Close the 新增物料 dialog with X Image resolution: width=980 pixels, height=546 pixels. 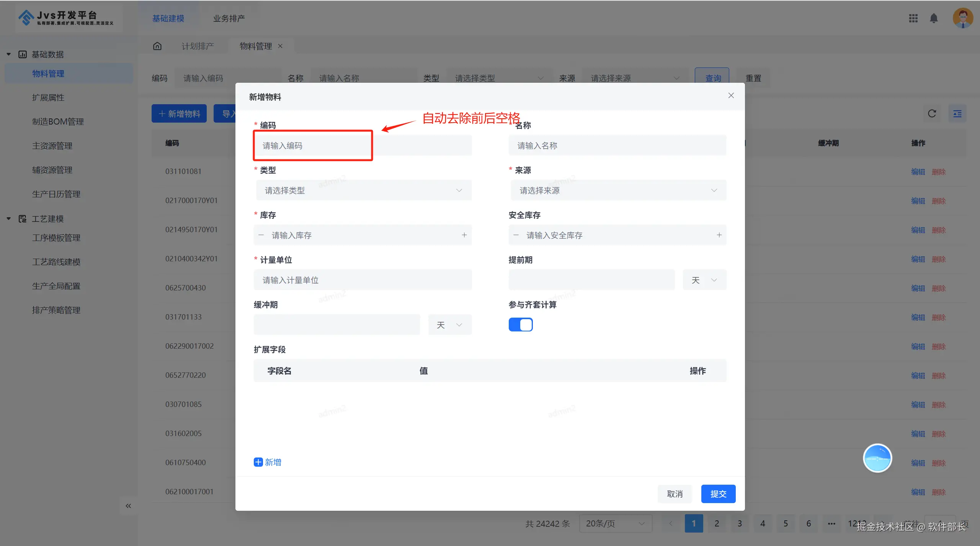pyautogui.click(x=731, y=95)
